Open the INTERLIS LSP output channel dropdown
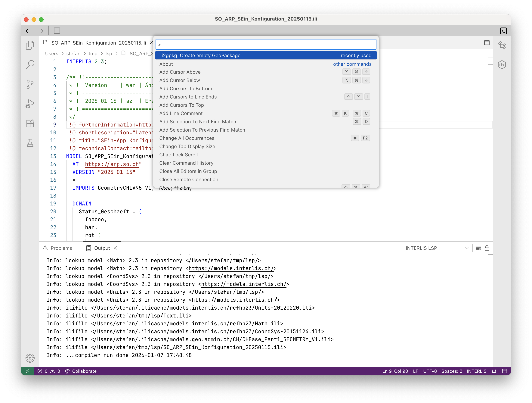532x403 pixels. [437, 248]
